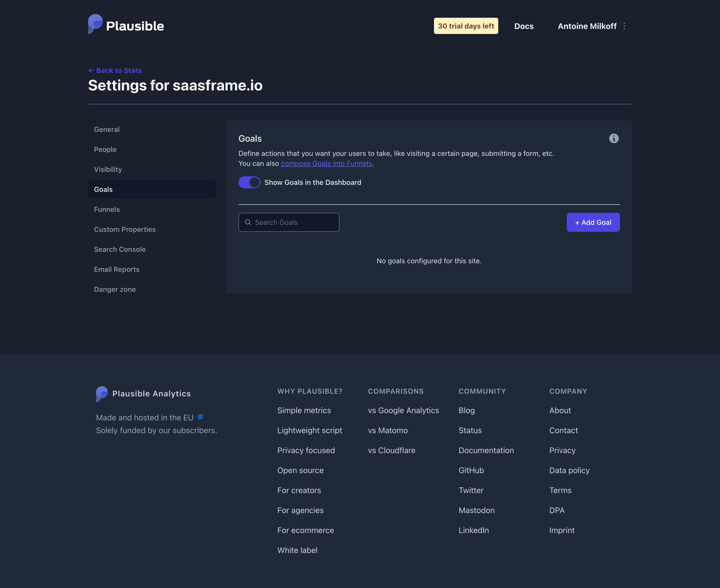
Task: Focus the Search Goals input field
Action: pos(289,222)
